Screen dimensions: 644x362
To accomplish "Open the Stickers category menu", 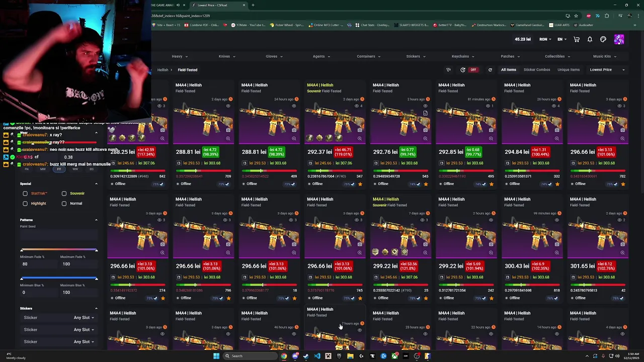I will pos(416,56).
